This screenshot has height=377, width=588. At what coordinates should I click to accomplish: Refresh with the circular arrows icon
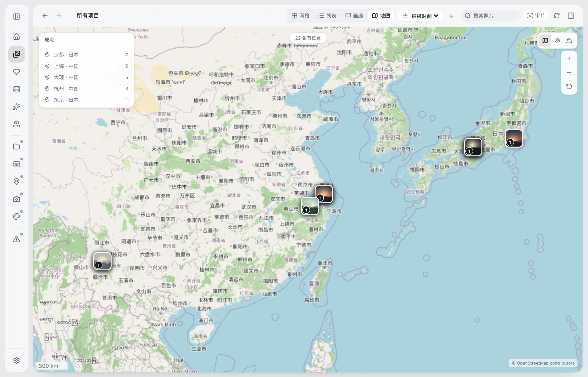pos(557,16)
